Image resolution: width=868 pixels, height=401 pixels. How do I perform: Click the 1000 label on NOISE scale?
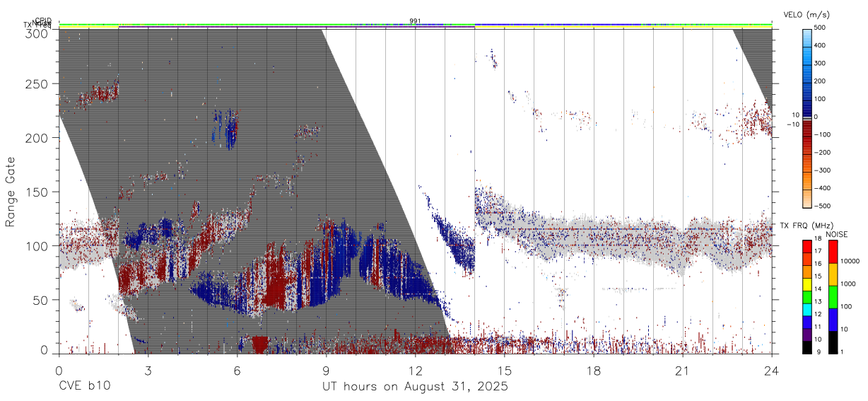848,284
